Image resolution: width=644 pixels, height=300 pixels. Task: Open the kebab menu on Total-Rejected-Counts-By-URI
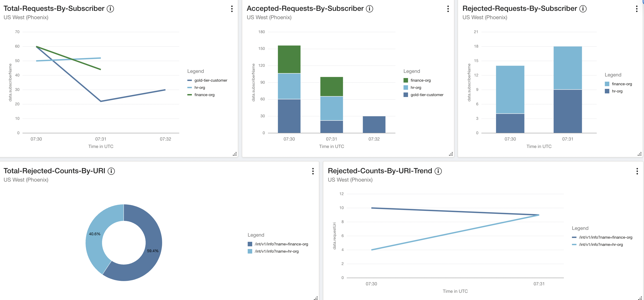click(x=313, y=171)
